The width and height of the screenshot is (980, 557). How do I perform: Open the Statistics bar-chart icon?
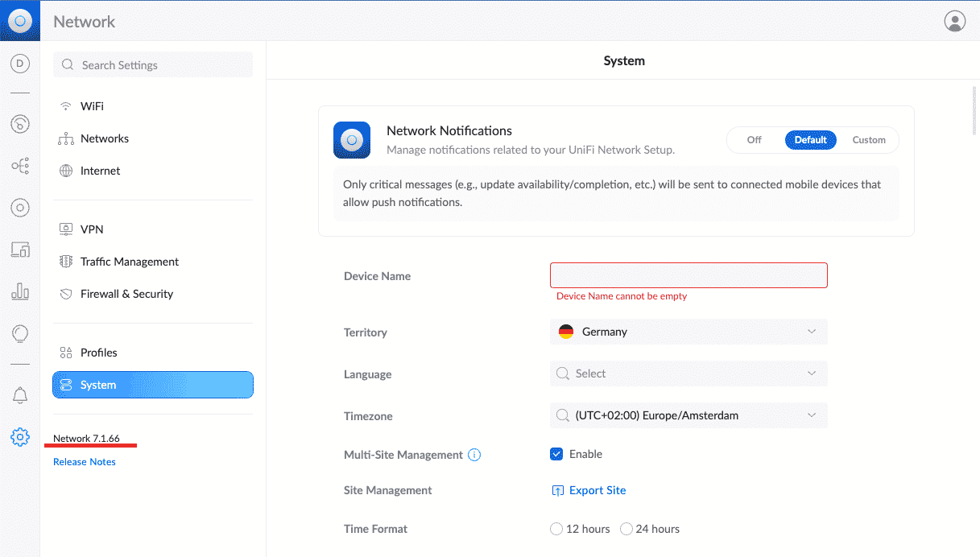(19, 291)
